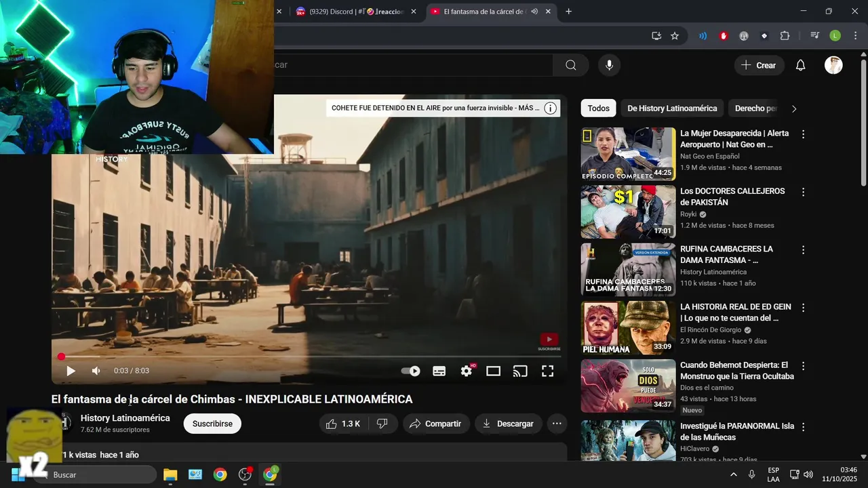Open El Rincón De Giorgio channel name
This screenshot has width=868, height=488.
coord(711,330)
